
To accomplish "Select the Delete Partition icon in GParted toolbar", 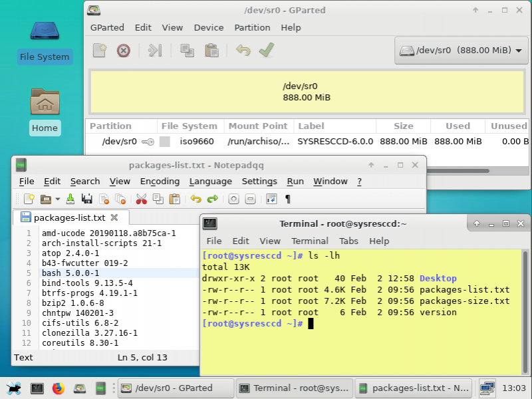I will pos(124,51).
